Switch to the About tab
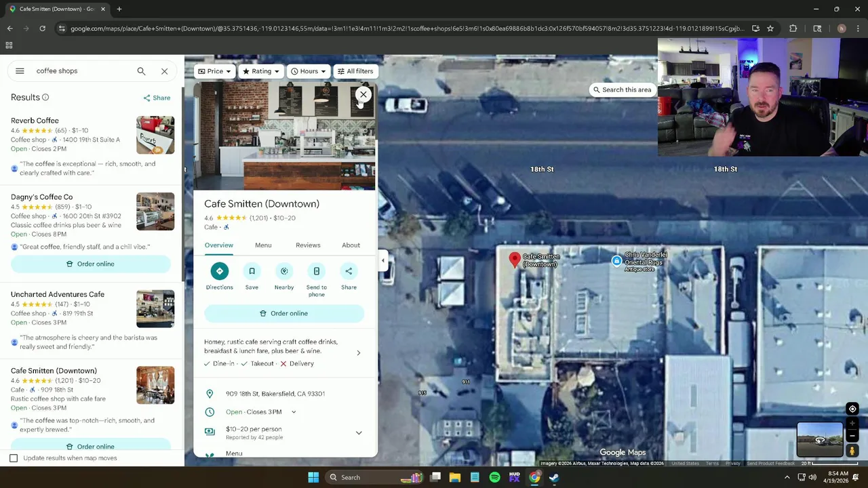Screen dimensions: 868x488 click(x=351, y=245)
